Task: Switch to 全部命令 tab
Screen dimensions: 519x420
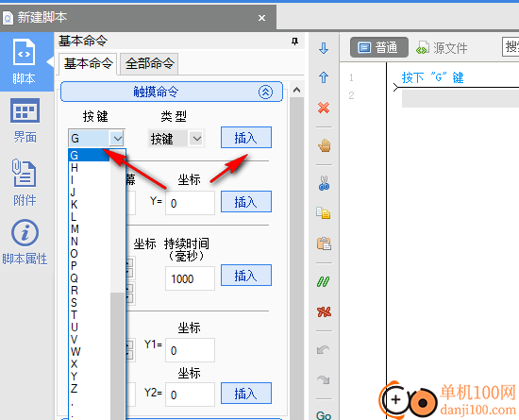Action: [149, 63]
